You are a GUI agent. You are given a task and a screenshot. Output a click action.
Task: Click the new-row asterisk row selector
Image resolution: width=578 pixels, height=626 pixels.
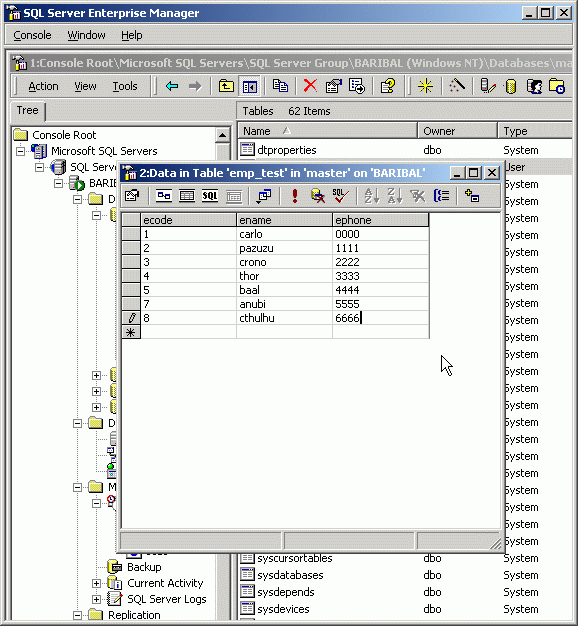pyautogui.click(x=131, y=332)
